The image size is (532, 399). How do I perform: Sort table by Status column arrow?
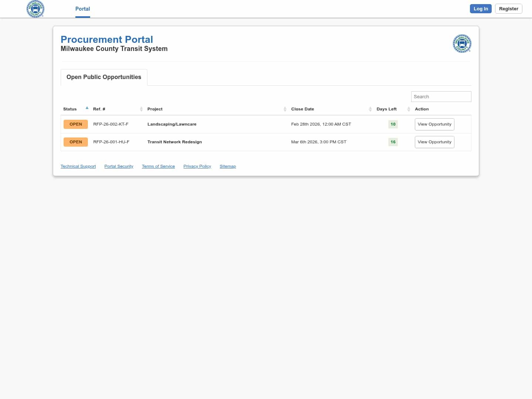point(87,108)
